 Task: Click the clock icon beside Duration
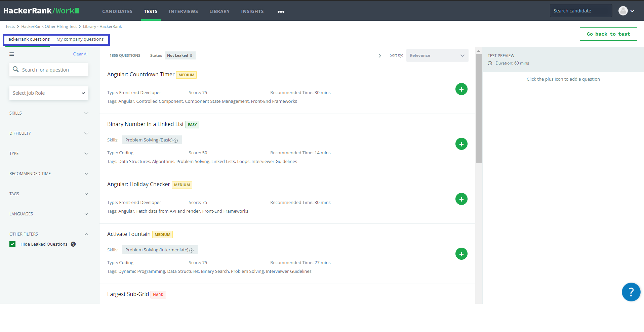coord(490,63)
